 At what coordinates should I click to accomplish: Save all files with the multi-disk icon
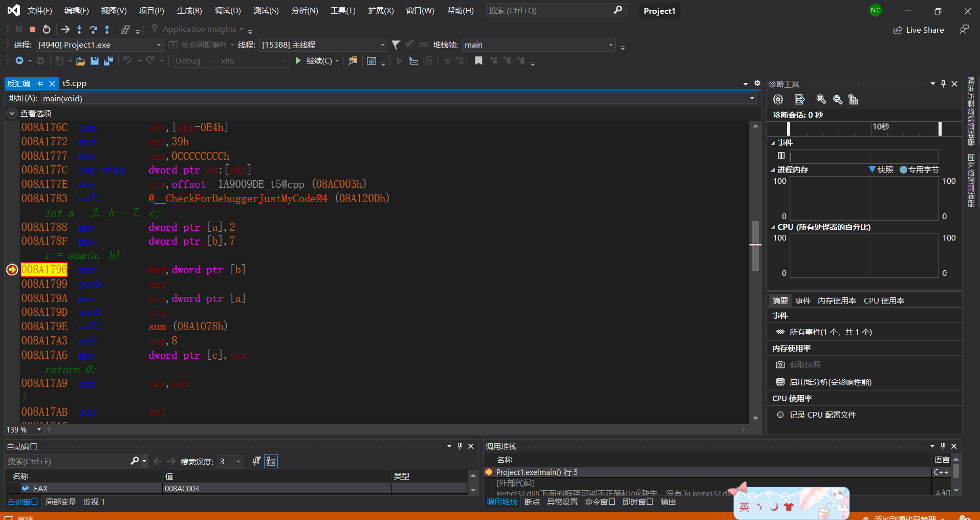tap(108, 61)
